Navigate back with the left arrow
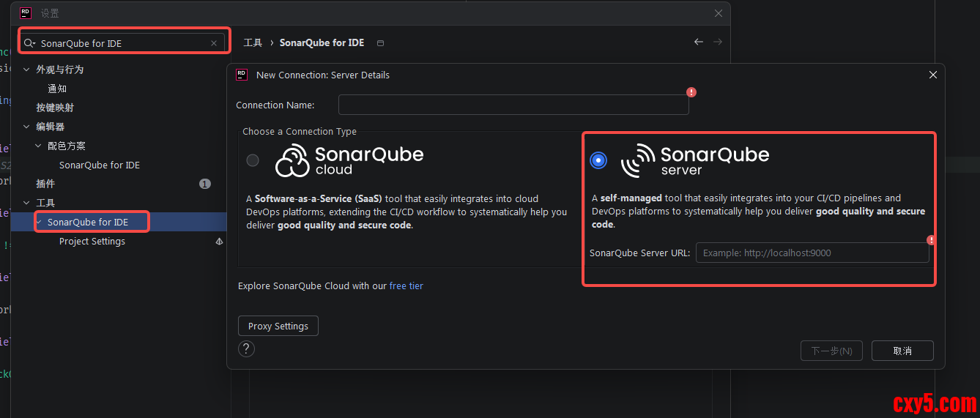 (x=699, y=42)
